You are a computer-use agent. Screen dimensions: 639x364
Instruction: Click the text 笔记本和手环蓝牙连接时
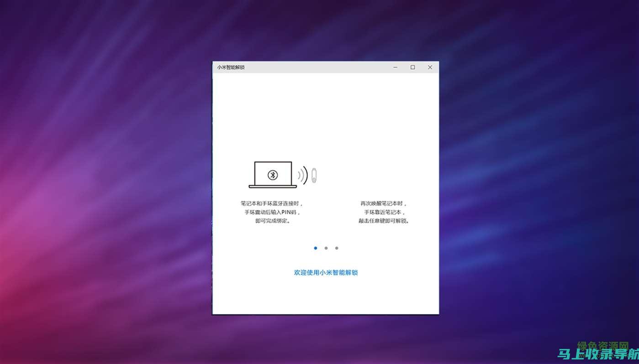click(x=272, y=203)
